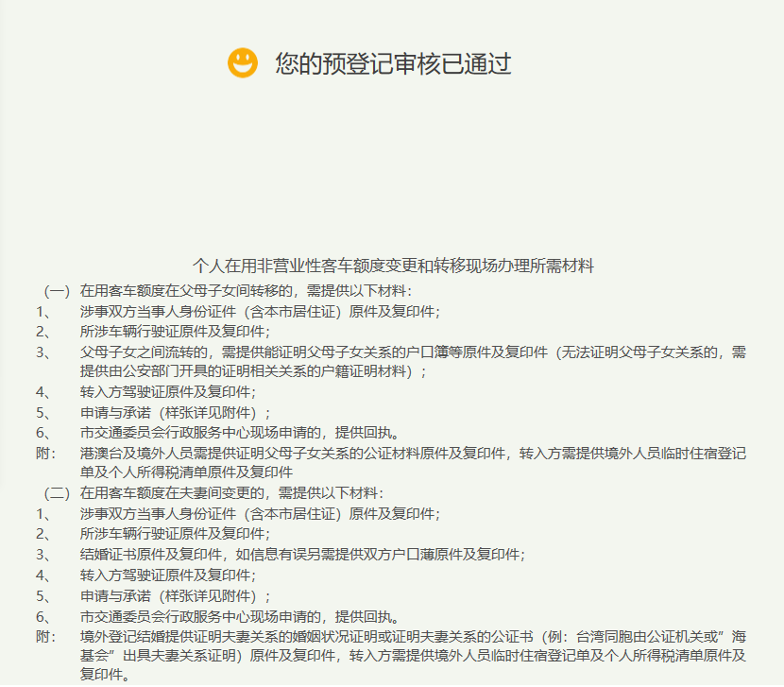This screenshot has height=687, width=784.
Task: Click the 附 note about 港澳台及境外人员
Action: pyautogui.click(x=413, y=453)
